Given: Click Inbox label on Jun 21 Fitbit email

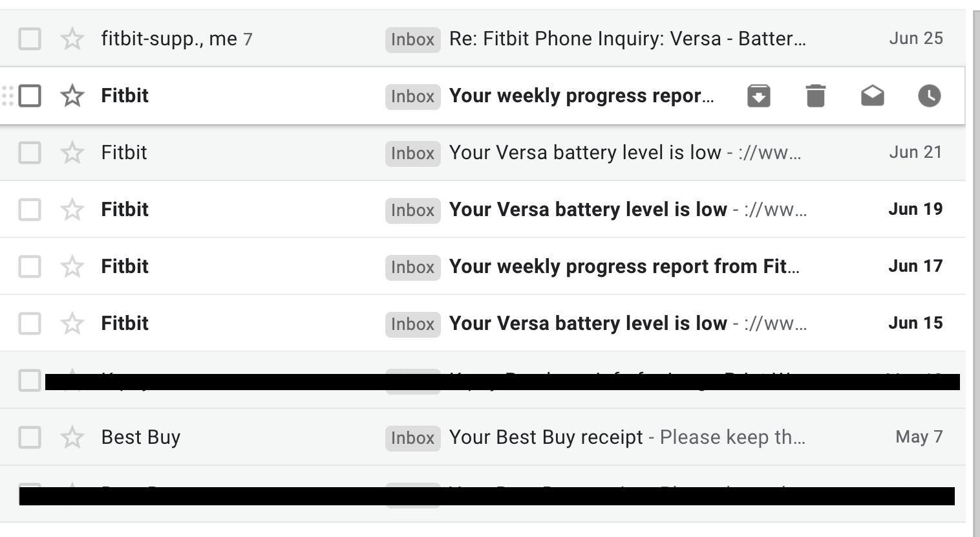Looking at the screenshot, I should (412, 153).
